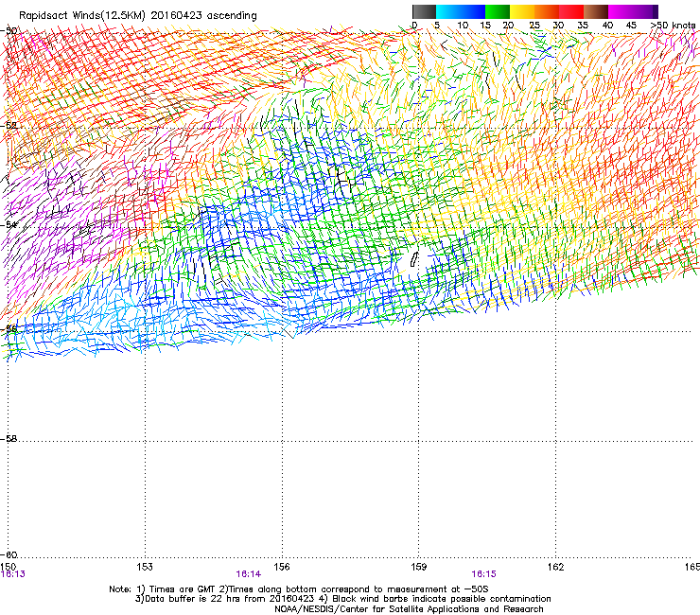Click the '40' legend scale label
Screen dimensions: 700x615
(x=607, y=26)
